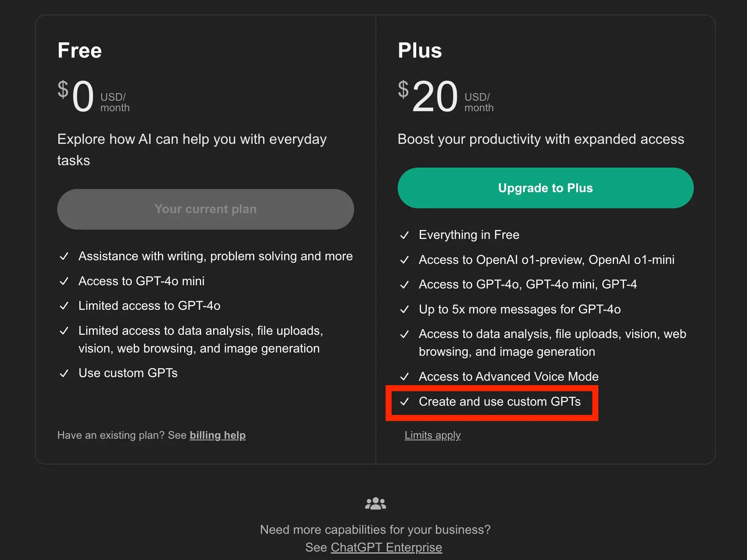The width and height of the screenshot is (747, 560).
Task: Click the Plus plan heading
Action: click(x=420, y=51)
